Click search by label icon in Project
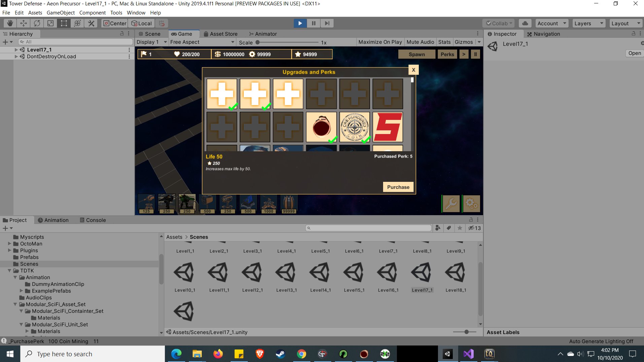Image resolution: width=644 pixels, height=362 pixels. (449, 228)
